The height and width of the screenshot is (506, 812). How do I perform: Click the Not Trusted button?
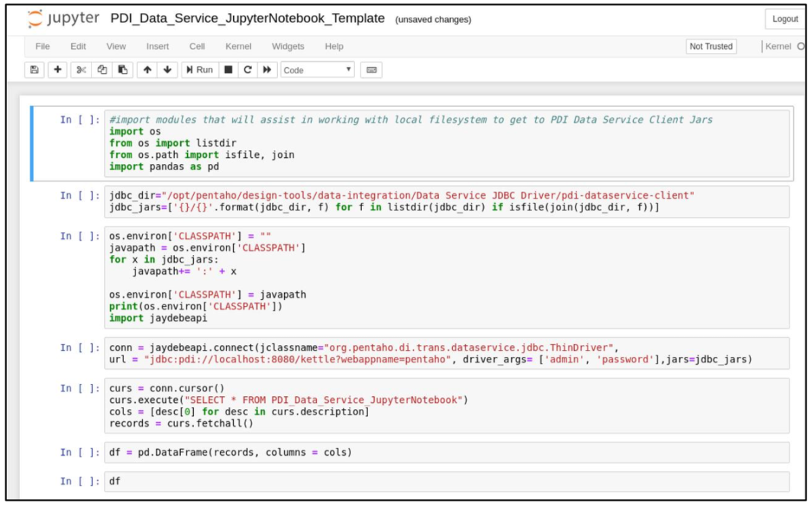click(711, 46)
